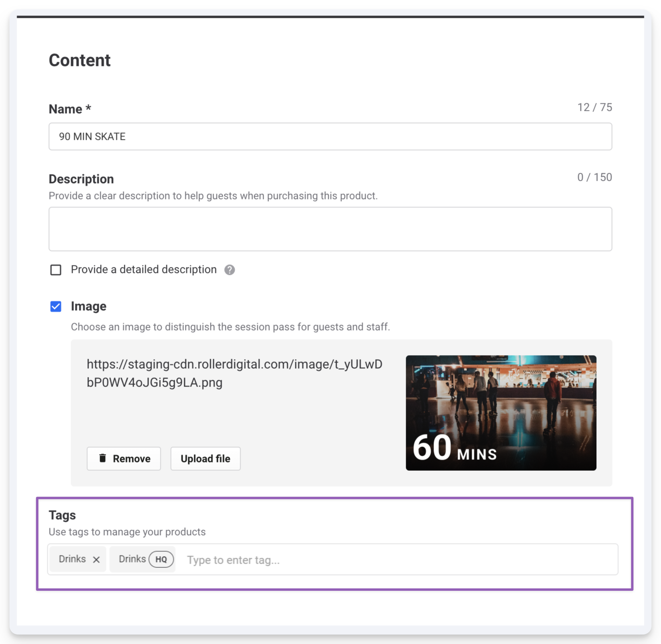The width and height of the screenshot is (661, 644).
Task: Click the HQ badge on the Drinks tag
Action: (161, 559)
